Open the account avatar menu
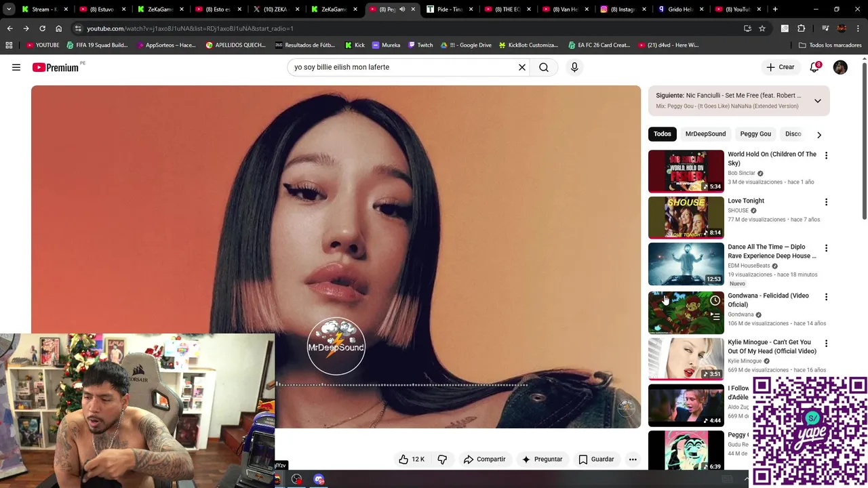 (x=840, y=67)
